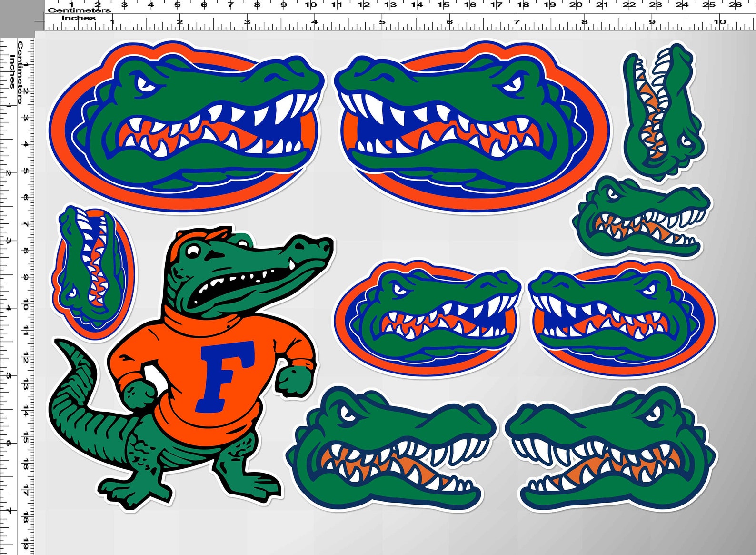
Task: Click the vertical 'Centimeters' label on the left ruler
Action: (x=20, y=72)
